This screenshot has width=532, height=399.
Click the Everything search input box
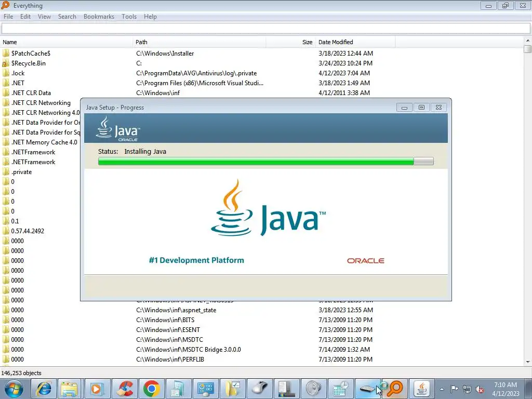(x=265, y=29)
